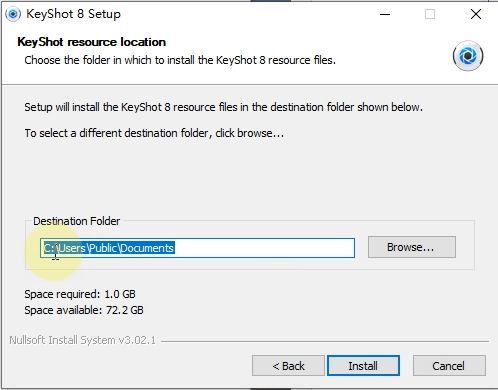Image resolution: width=498 pixels, height=390 pixels.
Task: Click 'To select a different destination' text
Action: pos(154,133)
